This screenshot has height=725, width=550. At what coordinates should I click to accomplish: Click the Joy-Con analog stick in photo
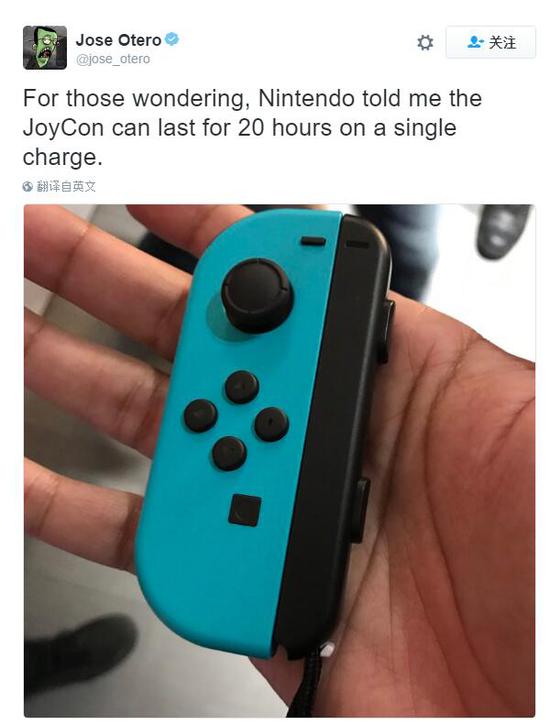(257, 295)
